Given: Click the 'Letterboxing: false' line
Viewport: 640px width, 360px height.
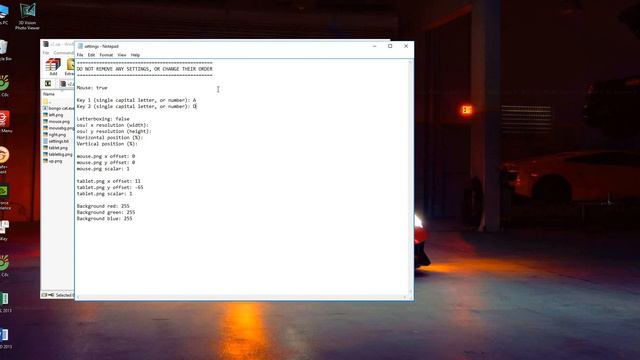Looking at the screenshot, I should (103, 119).
